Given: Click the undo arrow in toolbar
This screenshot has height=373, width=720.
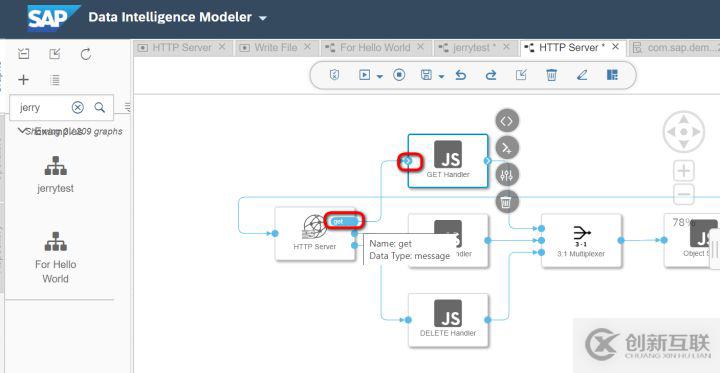Looking at the screenshot, I should pyautogui.click(x=461, y=75).
